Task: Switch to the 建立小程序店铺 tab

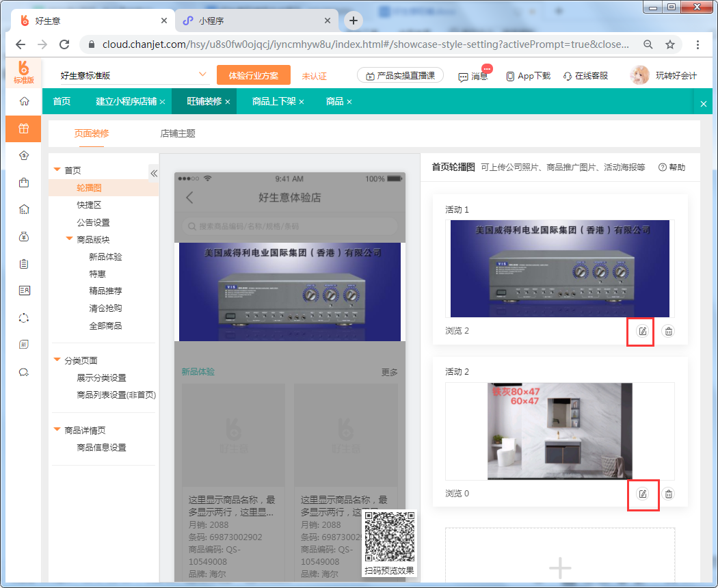Action: pyautogui.click(x=127, y=101)
